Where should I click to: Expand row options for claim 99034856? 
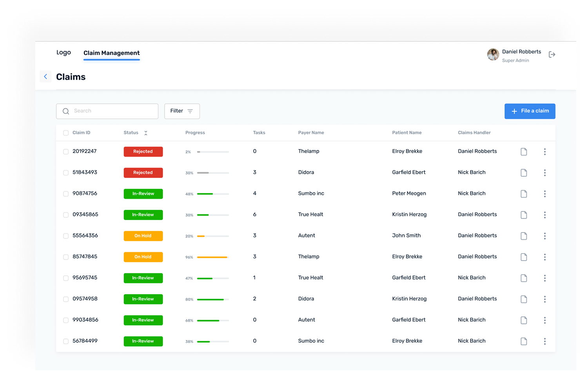(544, 320)
